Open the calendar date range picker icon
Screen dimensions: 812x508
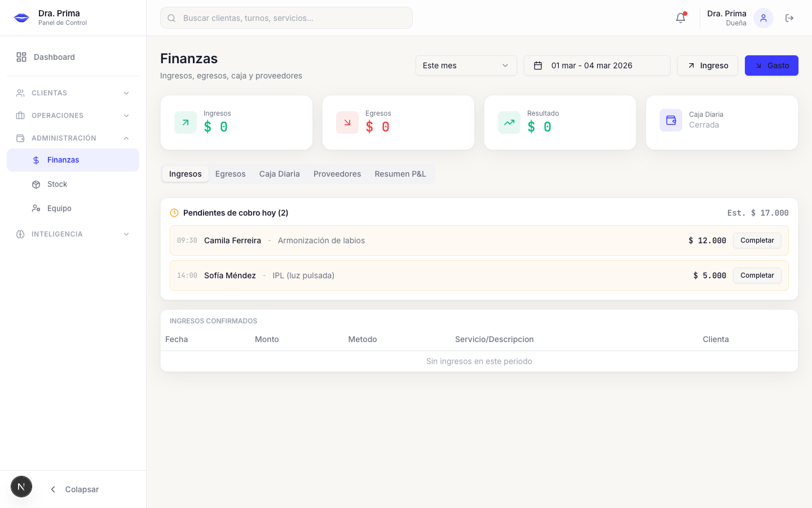tap(537, 65)
